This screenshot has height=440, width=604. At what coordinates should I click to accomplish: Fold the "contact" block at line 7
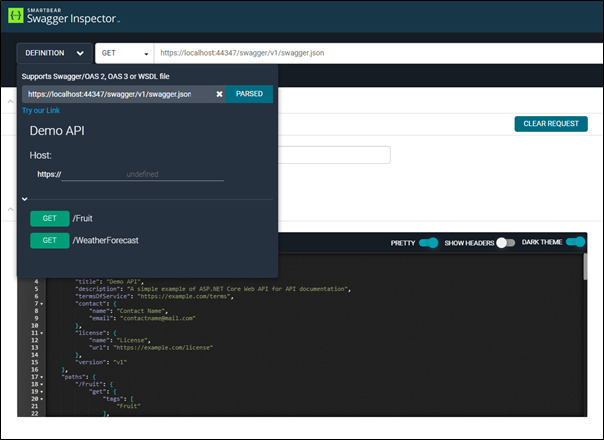[x=42, y=304]
